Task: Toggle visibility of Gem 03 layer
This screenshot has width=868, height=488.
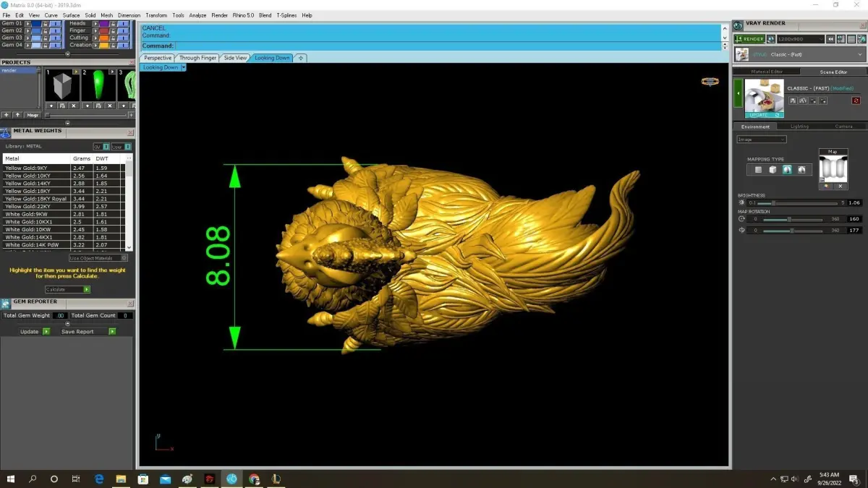Action: [x=55, y=38]
